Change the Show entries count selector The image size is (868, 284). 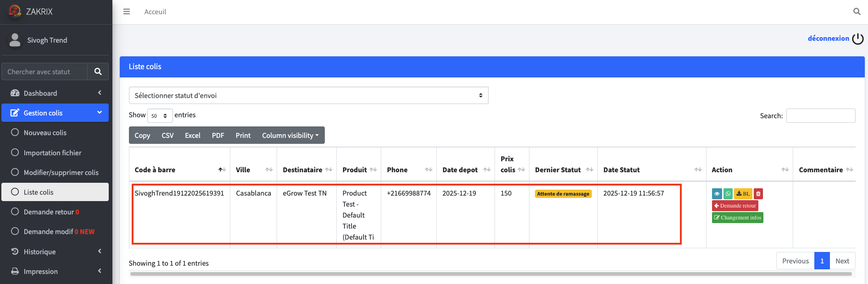[x=160, y=116]
